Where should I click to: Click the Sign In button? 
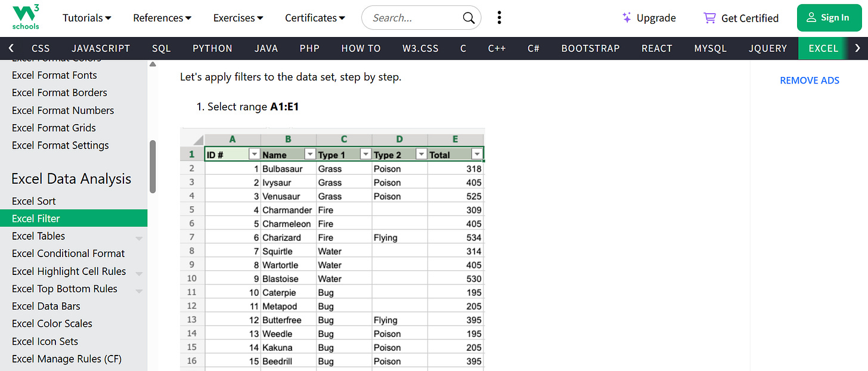point(829,18)
